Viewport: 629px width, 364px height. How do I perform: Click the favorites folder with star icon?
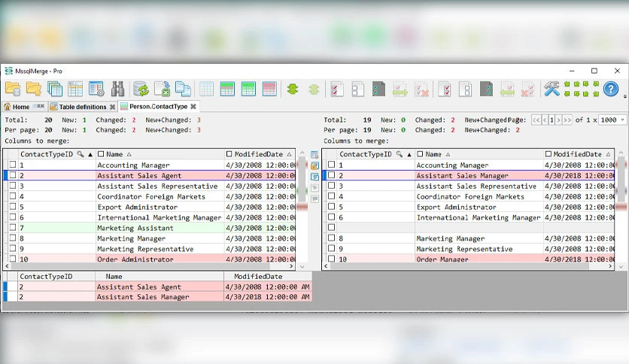(x=34, y=89)
